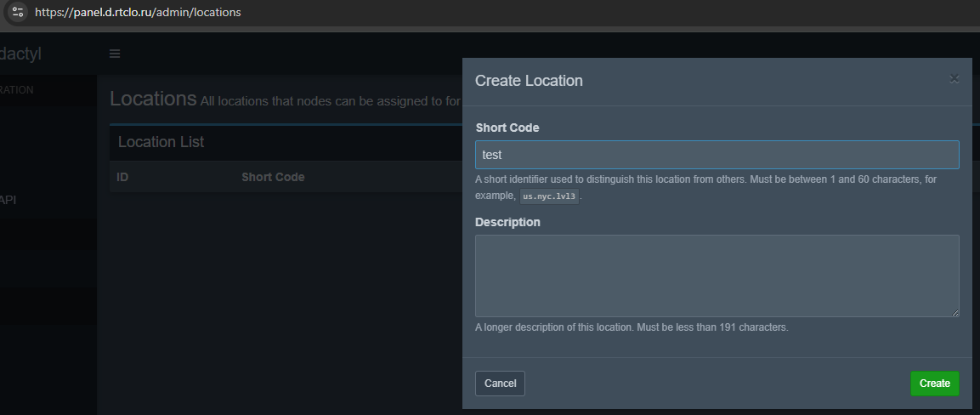Click the Locations page heading
The height and width of the screenshot is (415, 980).
coord(153,99)
